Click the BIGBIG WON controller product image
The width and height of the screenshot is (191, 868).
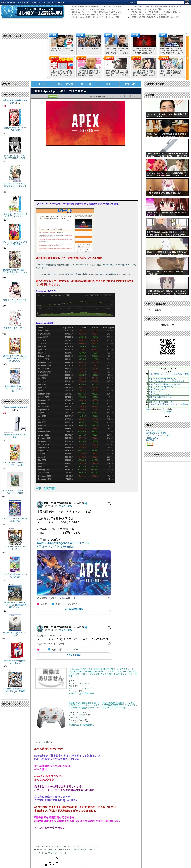click(x=51, y=717)
